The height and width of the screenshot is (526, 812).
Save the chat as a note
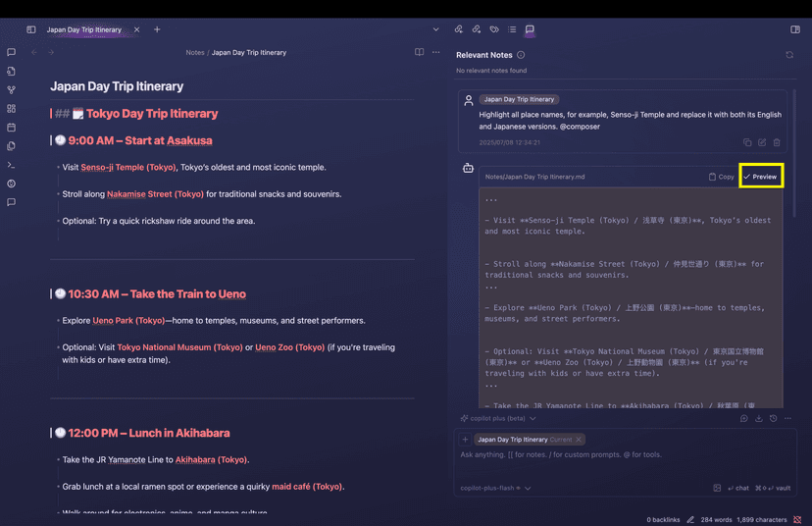(x=758, y=418)
